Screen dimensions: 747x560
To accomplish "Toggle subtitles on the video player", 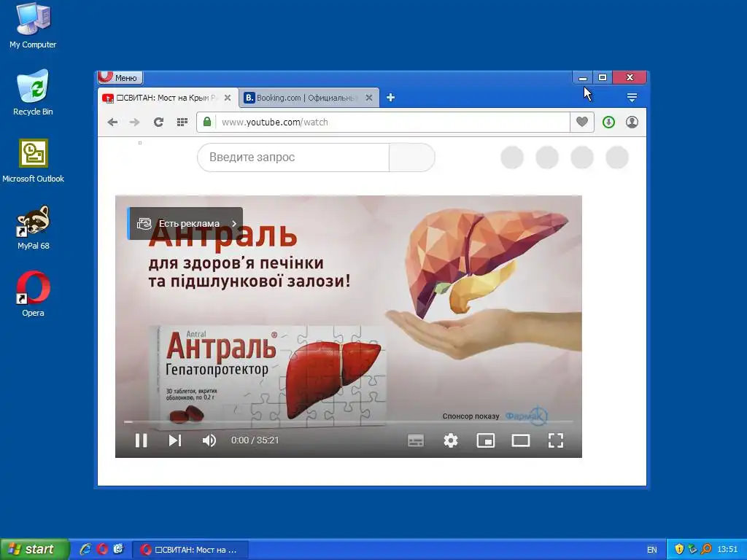I will (415, 440).
